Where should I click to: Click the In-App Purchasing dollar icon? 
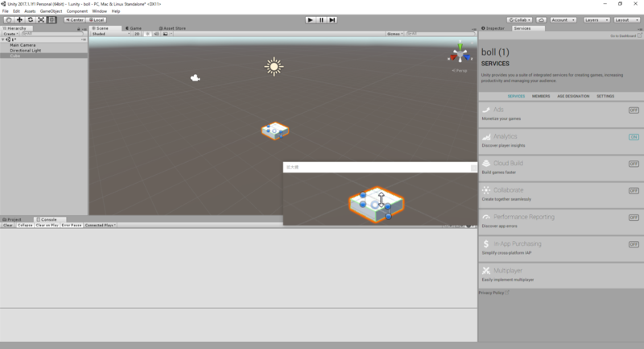click(x=486, y=243)
